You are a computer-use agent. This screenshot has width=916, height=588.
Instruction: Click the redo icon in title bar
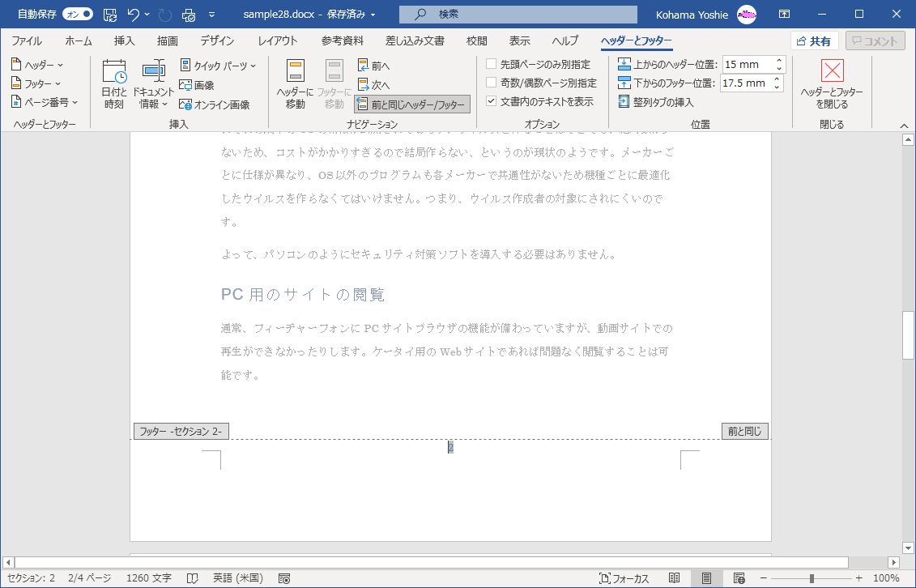165,15
